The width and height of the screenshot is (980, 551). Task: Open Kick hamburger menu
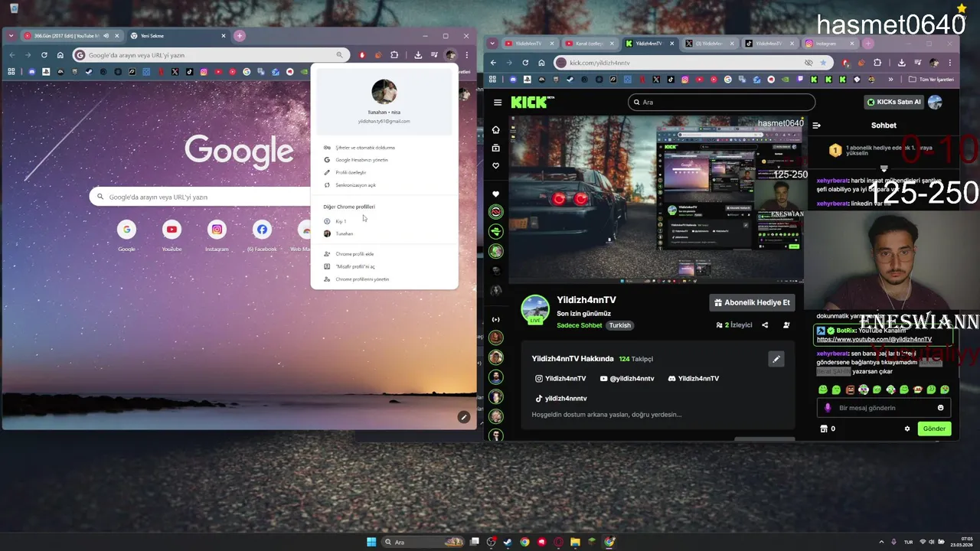(498, 103)
